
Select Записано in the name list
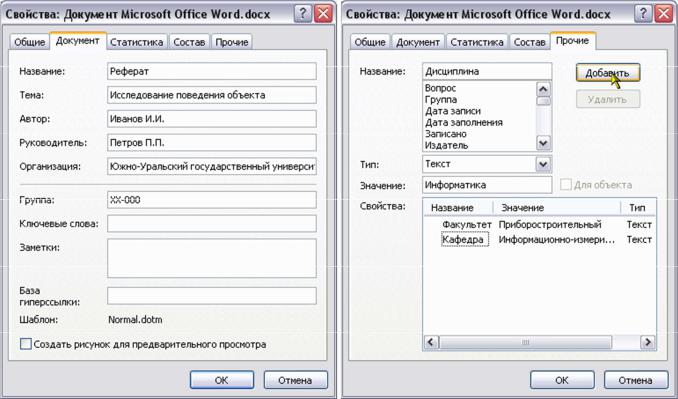[x=445, y=134]
